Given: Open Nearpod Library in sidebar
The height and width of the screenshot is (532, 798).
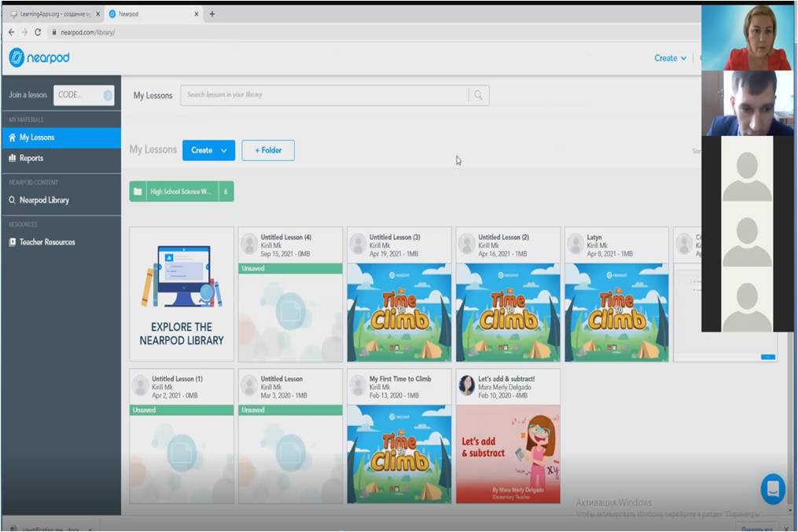Looking at the screenshot, I should tap(61, 200).
